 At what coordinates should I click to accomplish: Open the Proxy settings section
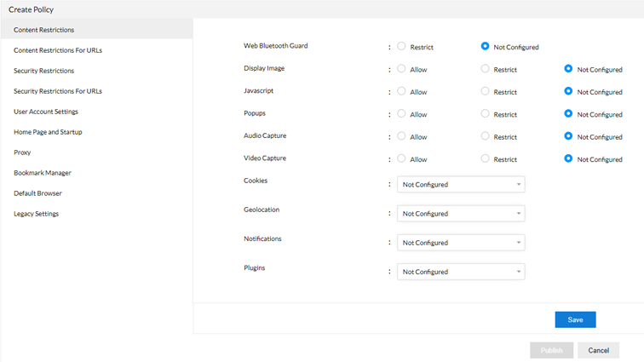(x=23, y=152)
